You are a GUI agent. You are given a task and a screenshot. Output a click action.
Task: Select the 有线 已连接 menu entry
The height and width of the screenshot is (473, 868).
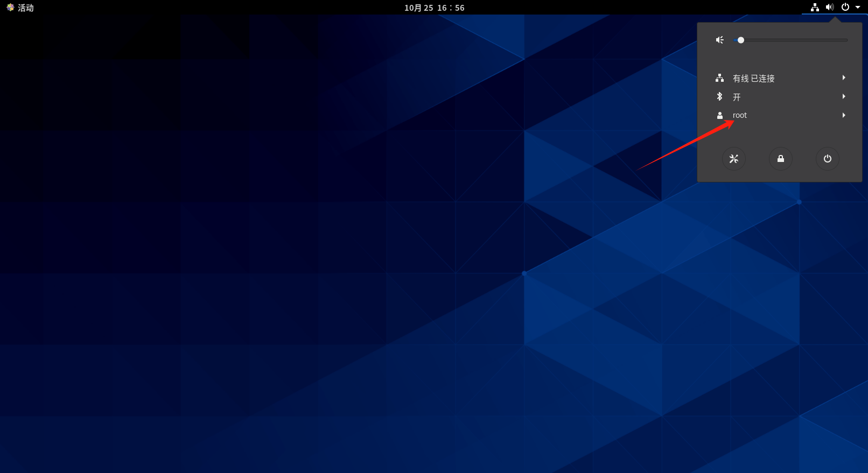(753, 79)
